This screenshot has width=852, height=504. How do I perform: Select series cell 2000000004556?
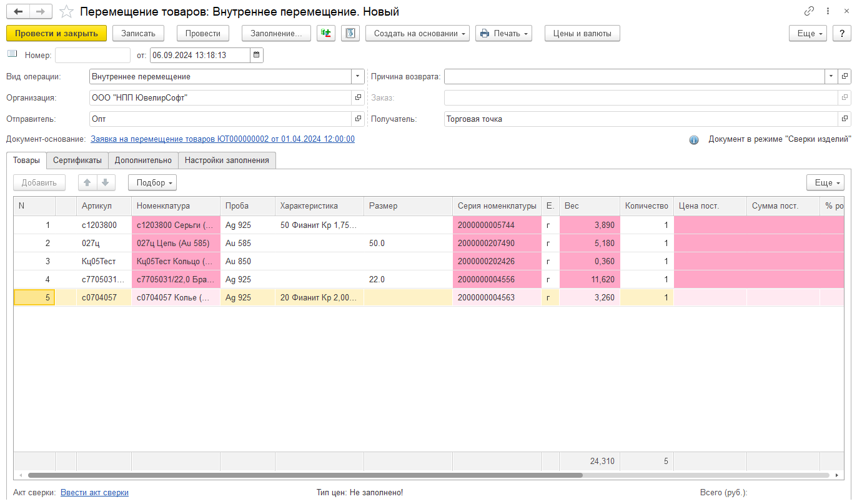click(x=497, y=279)
